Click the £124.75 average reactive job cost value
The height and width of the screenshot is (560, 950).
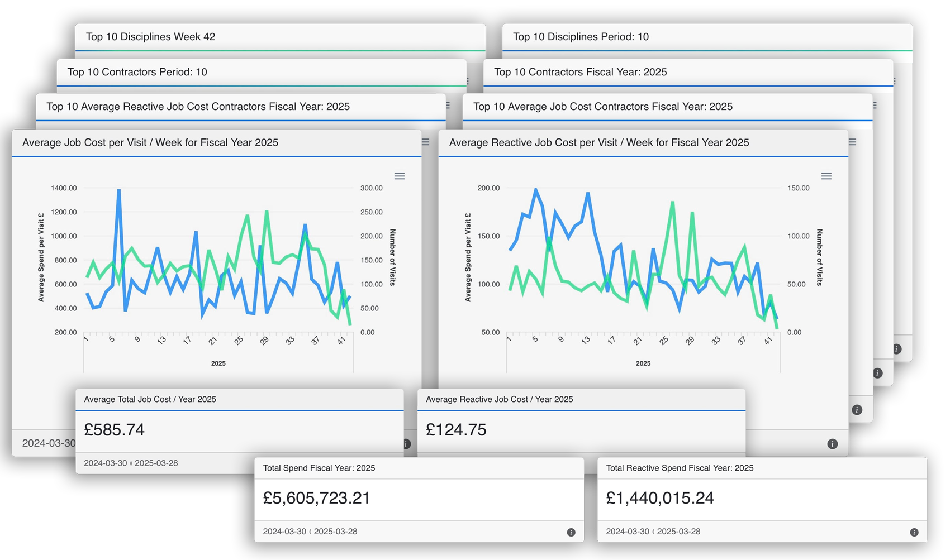pos(456,430)
